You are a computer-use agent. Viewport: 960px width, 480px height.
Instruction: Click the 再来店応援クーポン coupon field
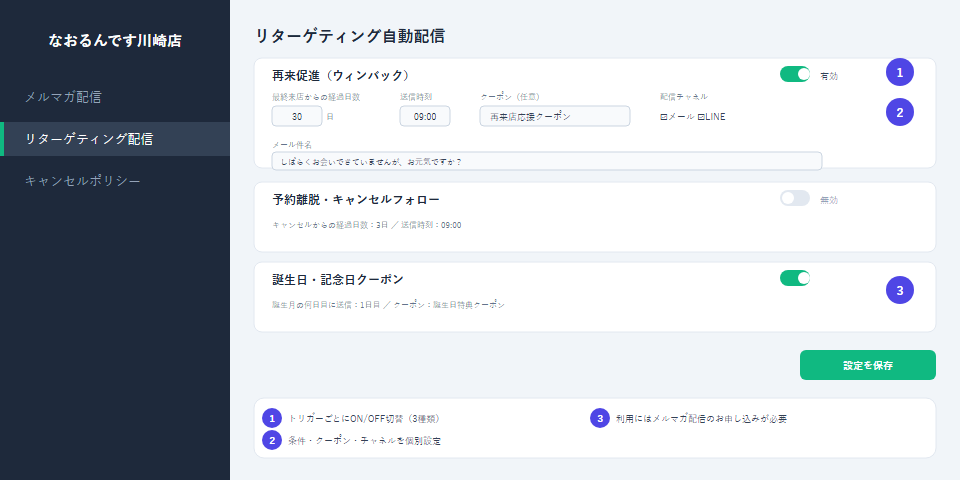click(555, 116)
